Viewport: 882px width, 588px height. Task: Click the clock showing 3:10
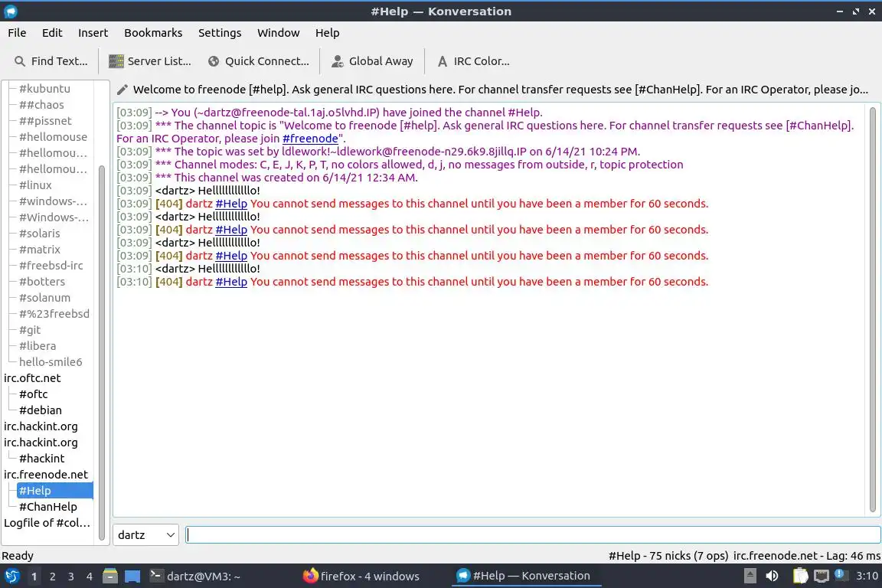coord(867,576)
